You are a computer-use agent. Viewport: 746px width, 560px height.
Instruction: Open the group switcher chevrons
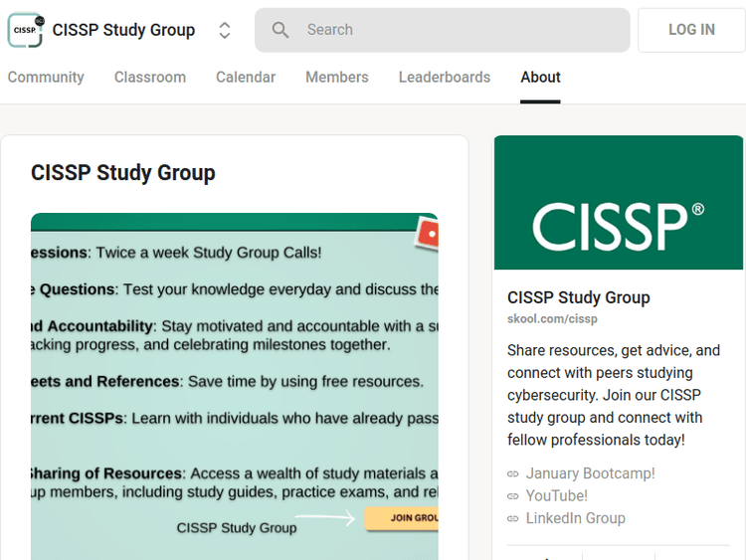pos(225,30)
